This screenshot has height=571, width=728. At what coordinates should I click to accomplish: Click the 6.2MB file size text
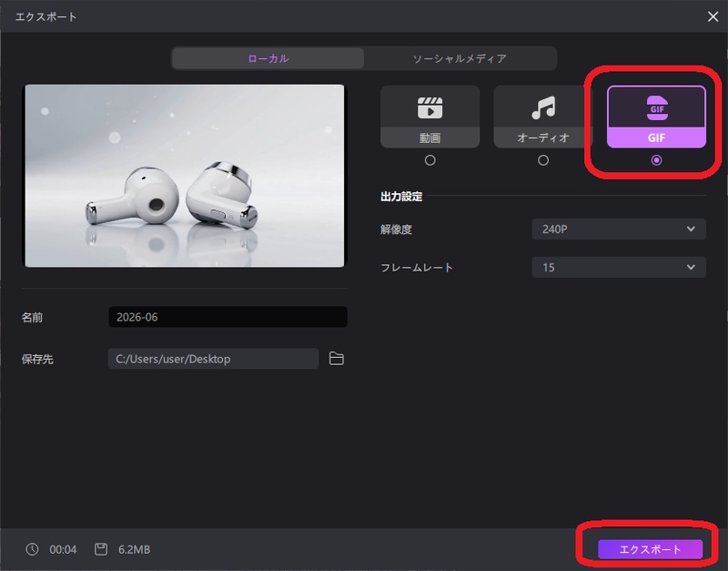[x=134, y=550]
